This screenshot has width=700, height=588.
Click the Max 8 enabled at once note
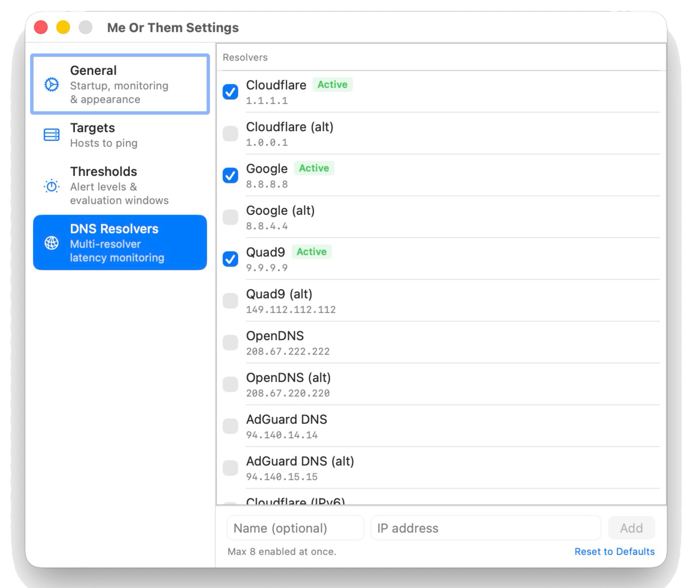(282, 552)
